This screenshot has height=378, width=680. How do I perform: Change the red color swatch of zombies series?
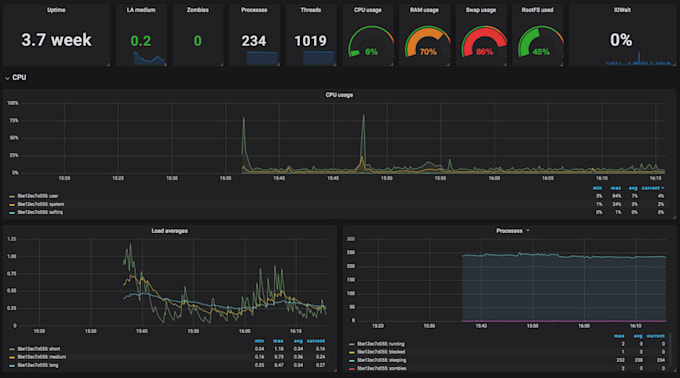tap(351, 369)
